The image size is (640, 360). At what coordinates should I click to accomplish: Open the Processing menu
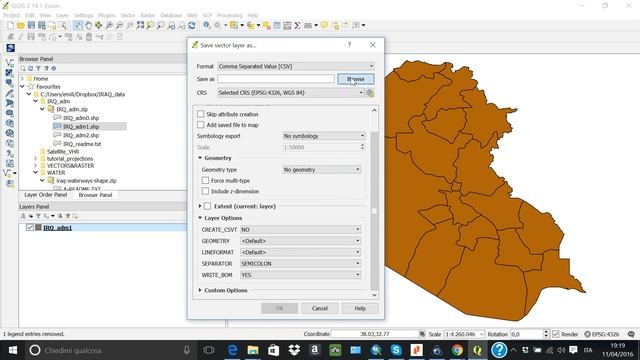pos(229,15)
